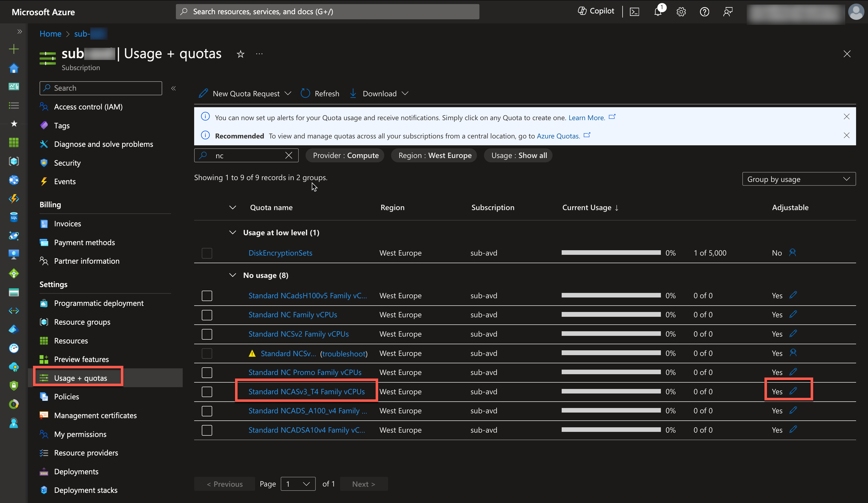Check the NCadsH100v5 Family row checkbox
868x503 pixels.
(x=207, y=295)
